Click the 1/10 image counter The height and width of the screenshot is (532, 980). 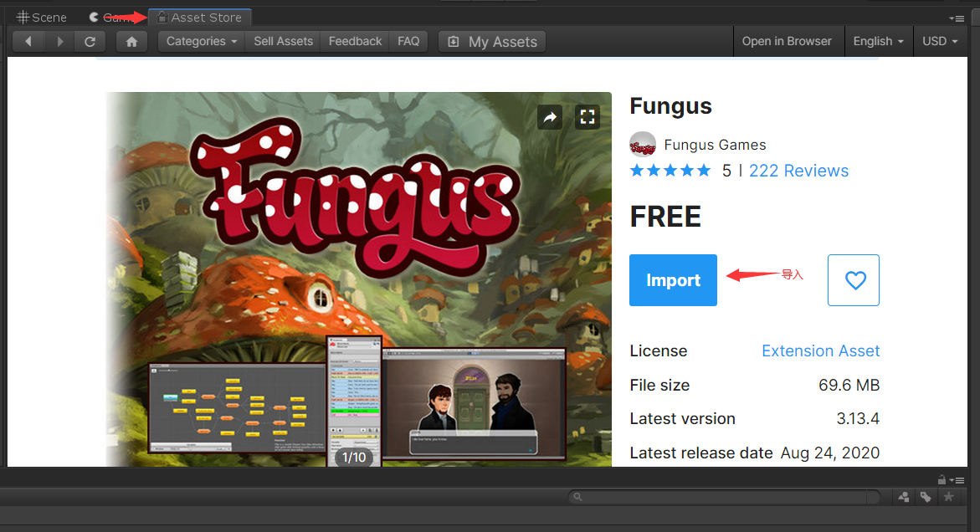(354, 458)
